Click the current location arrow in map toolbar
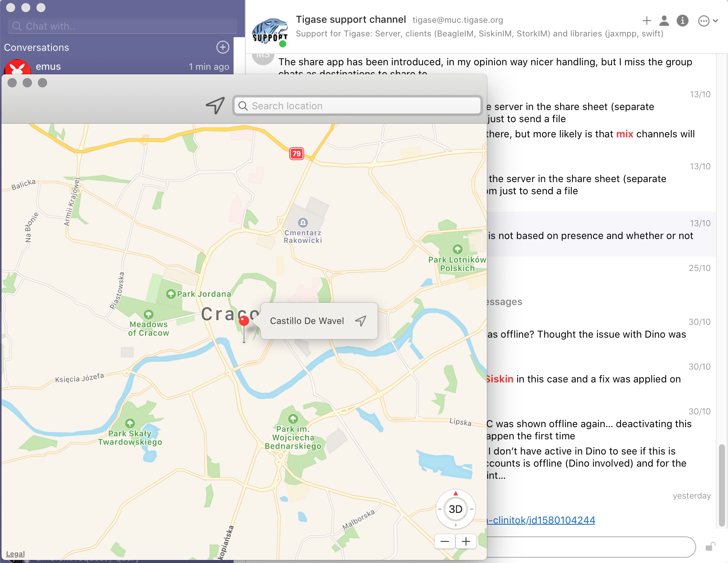Screen dimensions: 728x563 coord(215,105)
